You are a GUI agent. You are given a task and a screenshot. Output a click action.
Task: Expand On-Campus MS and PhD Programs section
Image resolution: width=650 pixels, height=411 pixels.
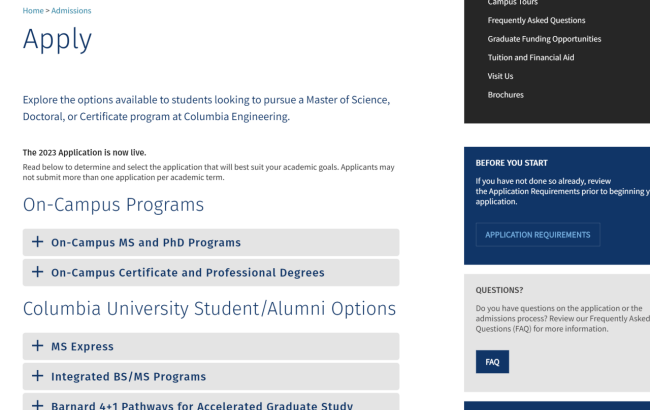pyautogui.click(x=146, y=242)
